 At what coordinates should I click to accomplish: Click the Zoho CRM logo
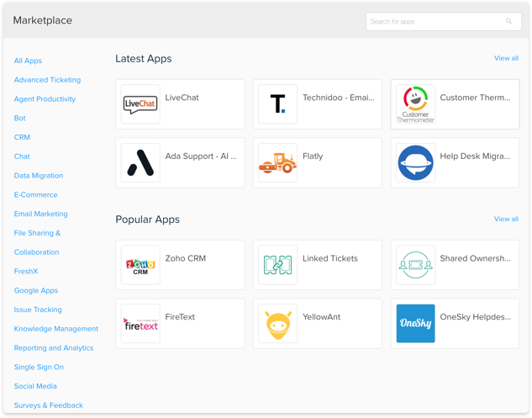140,265
